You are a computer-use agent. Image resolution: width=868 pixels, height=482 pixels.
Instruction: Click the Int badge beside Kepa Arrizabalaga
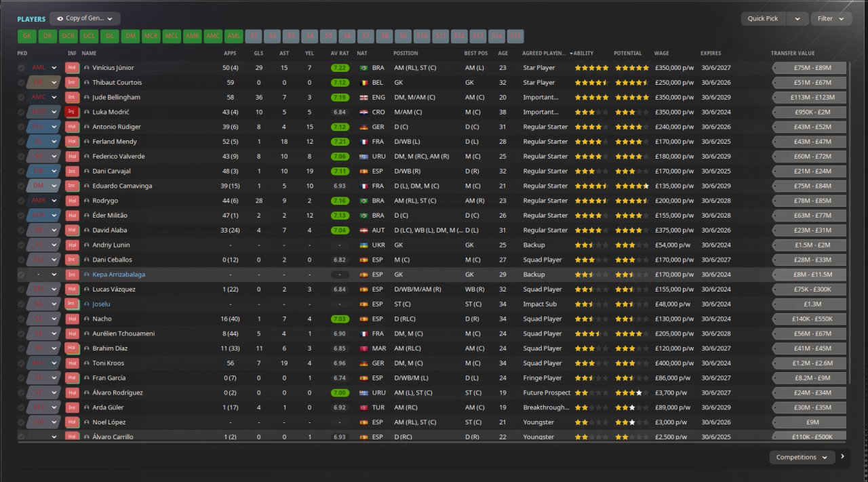(x=72, y=275)
